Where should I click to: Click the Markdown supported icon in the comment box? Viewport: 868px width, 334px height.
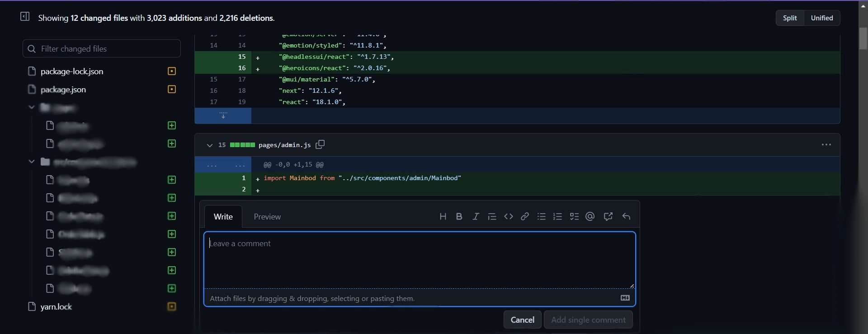pos(625,298)
